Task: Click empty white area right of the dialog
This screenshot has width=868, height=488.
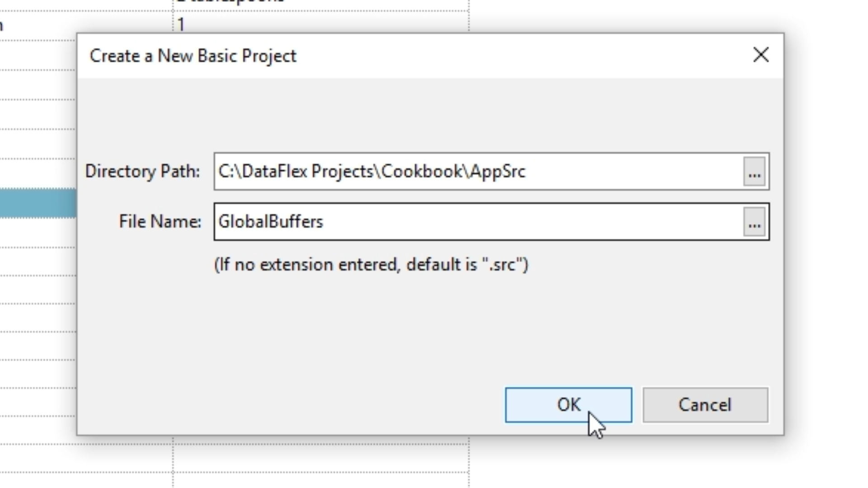Action: coord(827,226)
